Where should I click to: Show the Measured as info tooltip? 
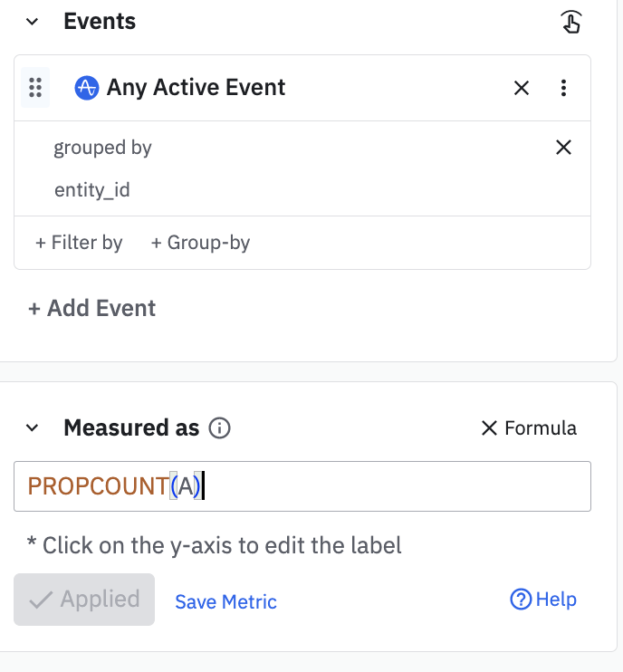pos(219,428)
